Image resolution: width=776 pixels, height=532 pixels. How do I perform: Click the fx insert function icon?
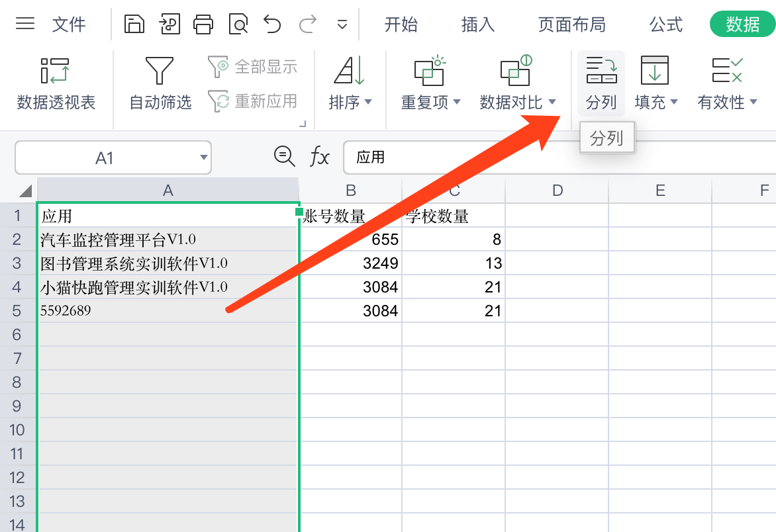pyautogui.click(x=320, y=157)
